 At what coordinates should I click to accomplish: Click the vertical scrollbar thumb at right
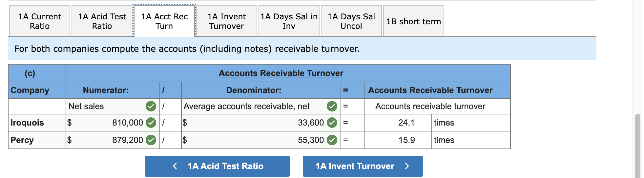pos(638,146)
